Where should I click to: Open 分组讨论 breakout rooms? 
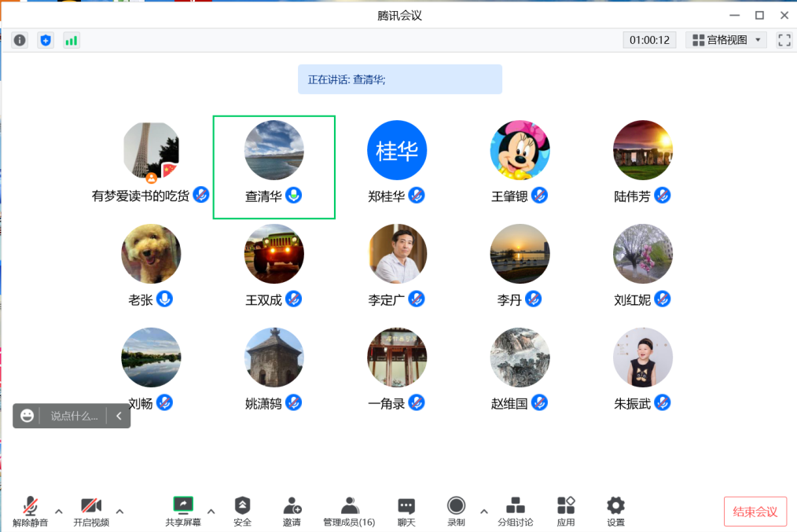click(x=515, y=511)
